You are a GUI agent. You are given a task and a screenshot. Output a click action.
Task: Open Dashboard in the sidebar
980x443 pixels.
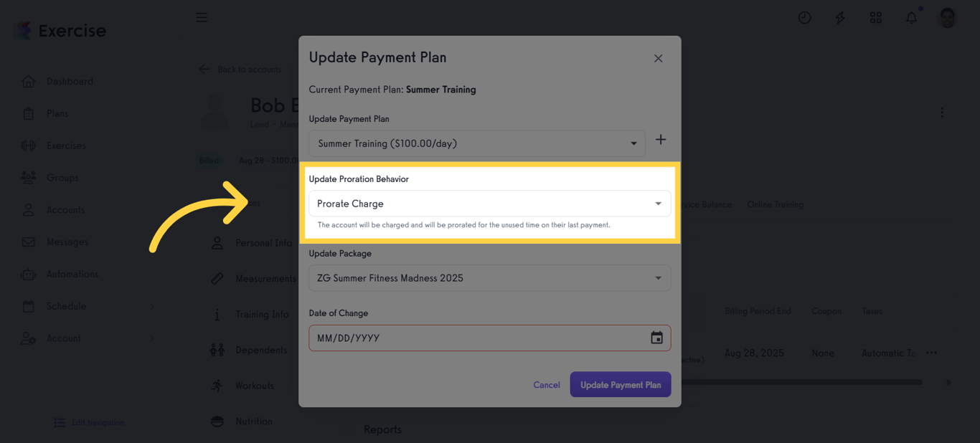[70, 82]
